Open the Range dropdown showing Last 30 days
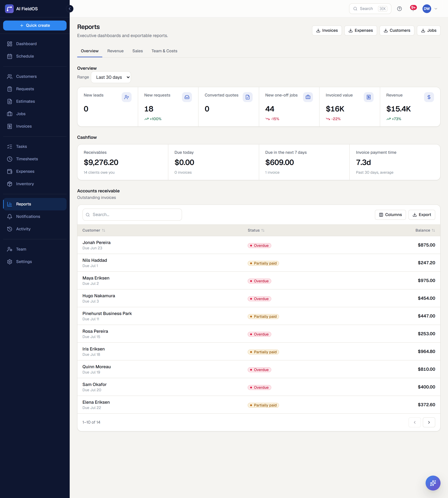Screen dimensions: 448x498 click(111, 77)
